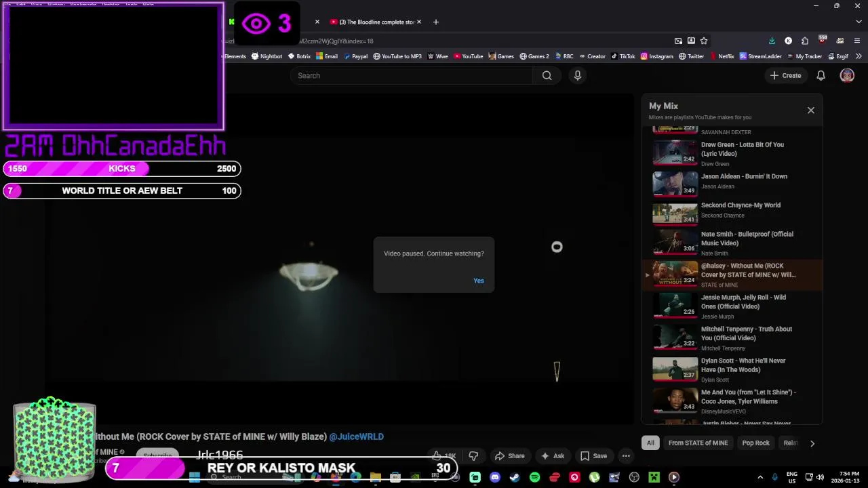This screenshot has height=488, width=868.
Task: Open Wwe bookmark
Action: click(438, 56)
